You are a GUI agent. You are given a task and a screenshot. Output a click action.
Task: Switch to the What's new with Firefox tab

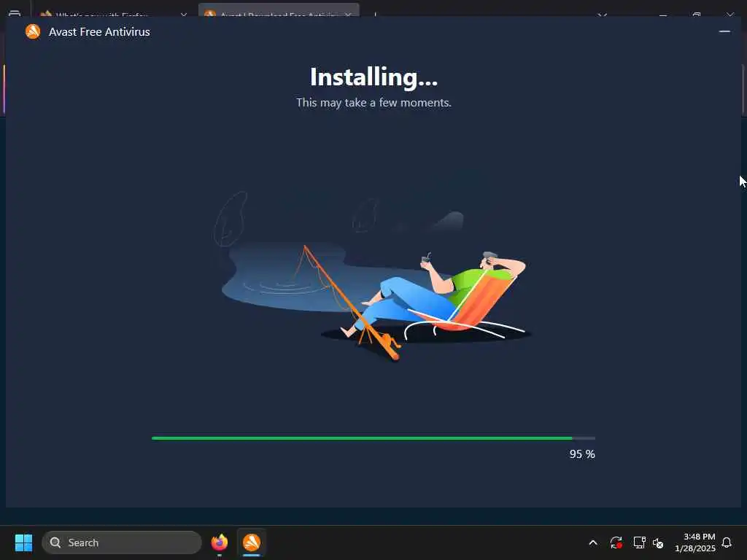tap(113, 12)
